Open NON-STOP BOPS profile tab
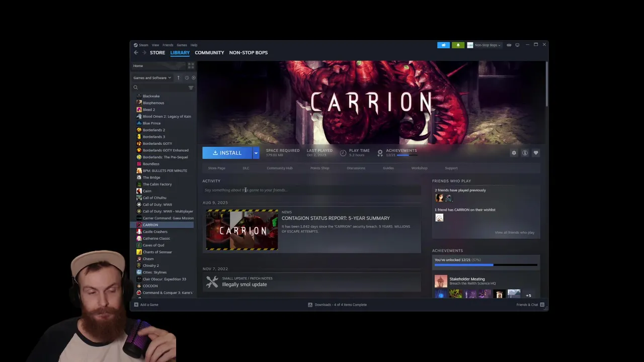644x362 pixels. tap(249, 53)
